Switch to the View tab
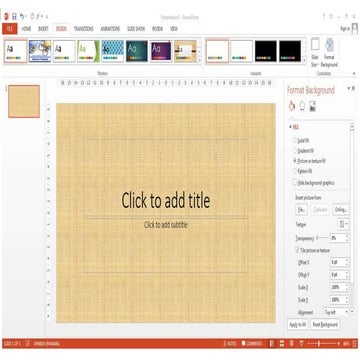 pyautogui.click(x=174, y=29)
